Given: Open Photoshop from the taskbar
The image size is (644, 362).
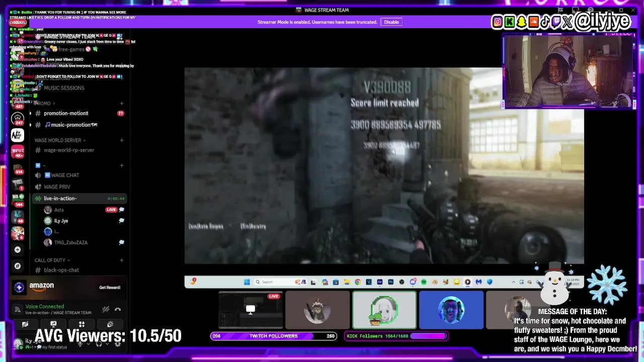Looking at the screenshot, I should click(x=391, y=282).
